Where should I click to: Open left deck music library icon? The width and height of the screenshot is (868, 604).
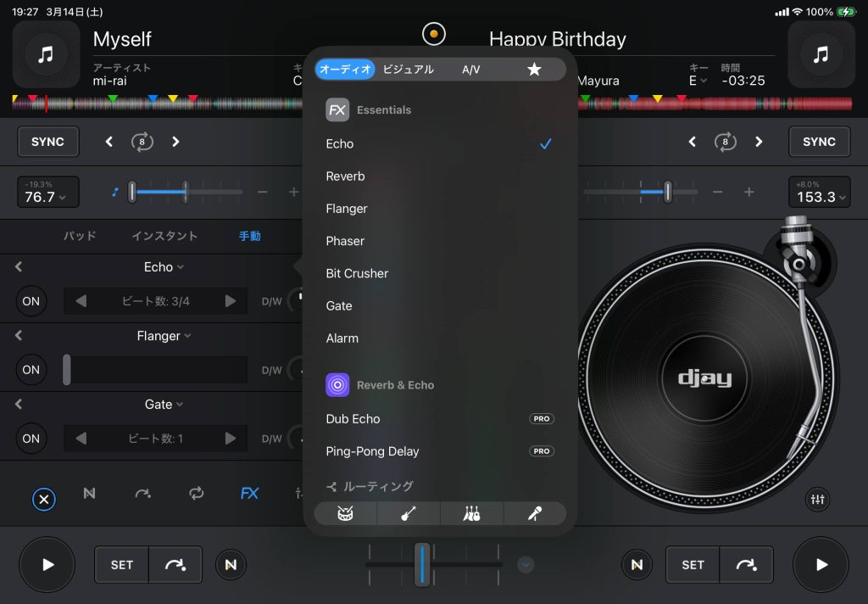[x=47, y=55]
